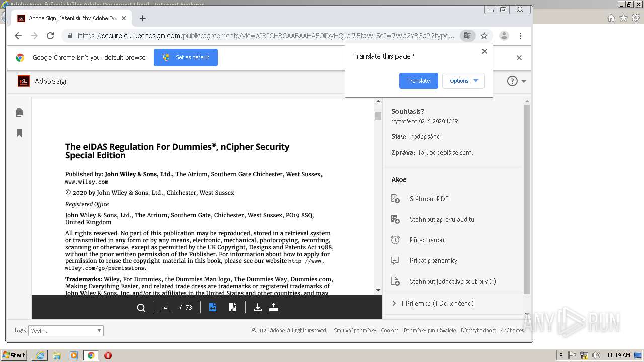Open Internet Explorer from taskbar
Viewport: 644px width, 362px height.
pyautogui.click(x=40, y=355)
